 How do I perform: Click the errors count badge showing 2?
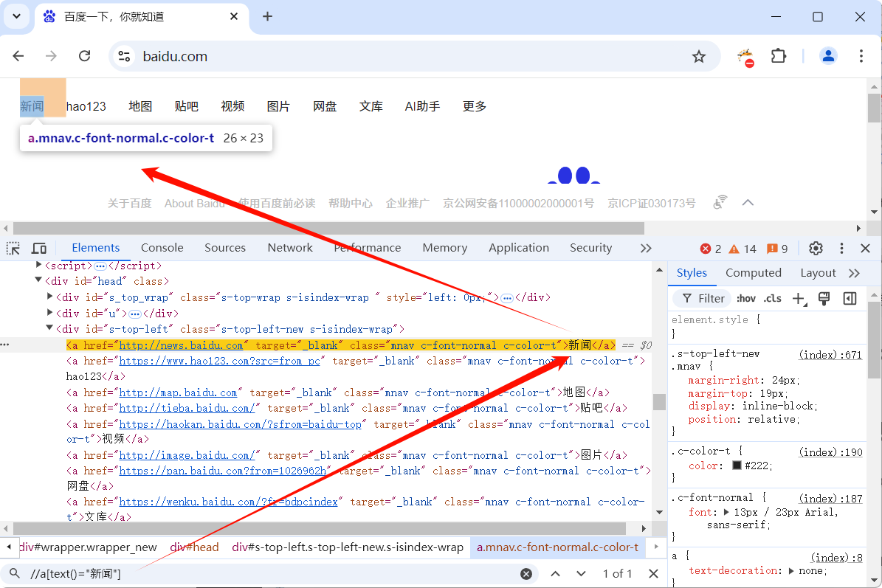pos(711,249)
